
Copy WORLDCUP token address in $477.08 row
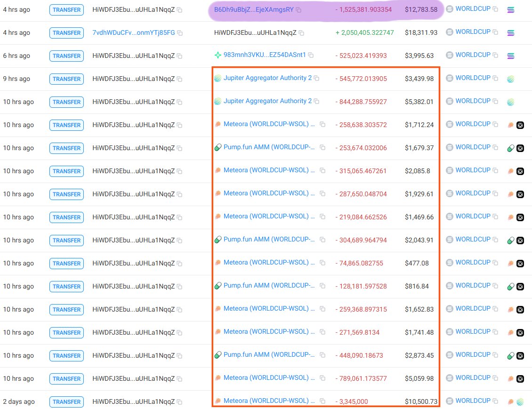[495, 263]
